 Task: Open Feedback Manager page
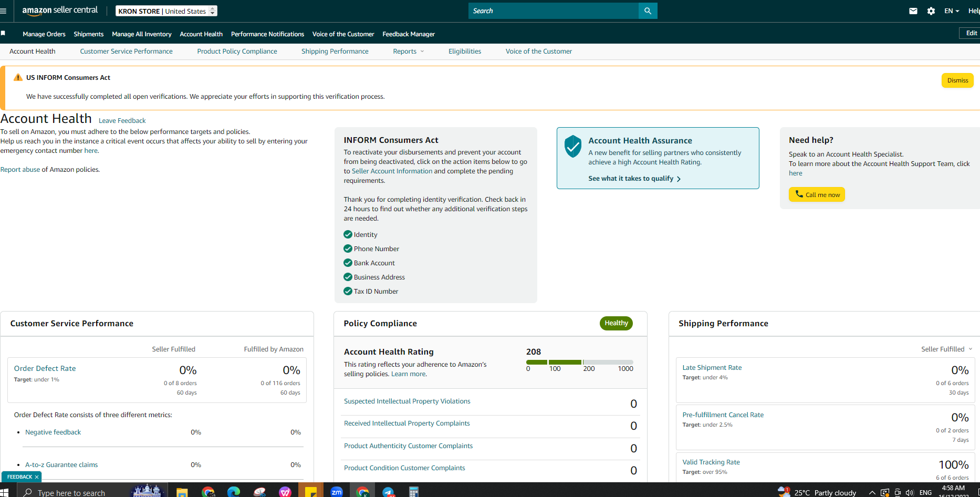(409, 34)
